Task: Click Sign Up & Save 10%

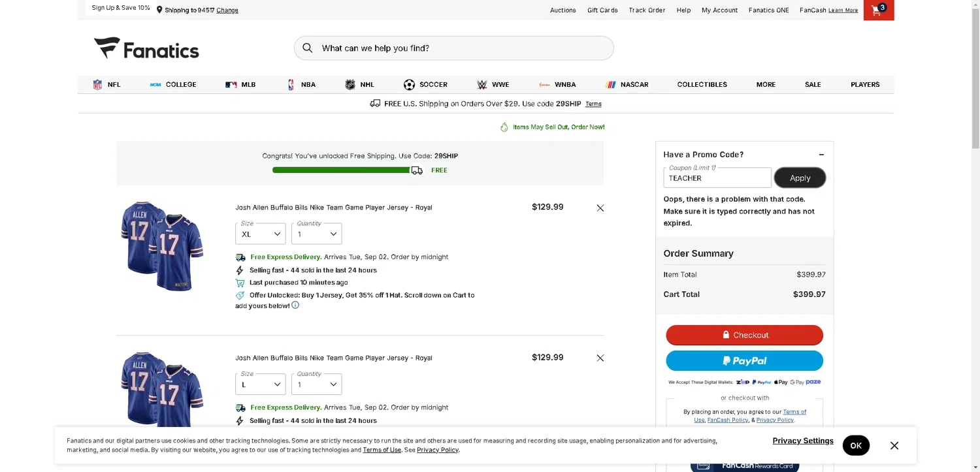Action: point(121,8)
